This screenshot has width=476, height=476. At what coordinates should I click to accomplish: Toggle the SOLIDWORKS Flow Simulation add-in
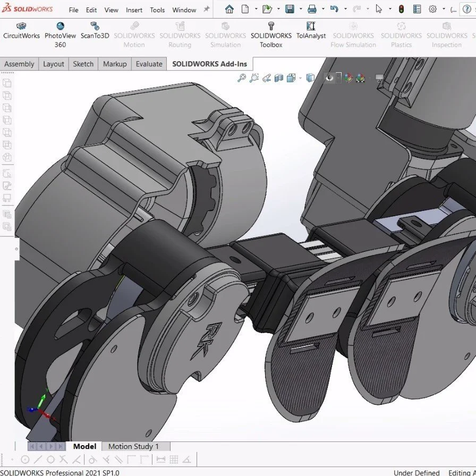[353, 35]
